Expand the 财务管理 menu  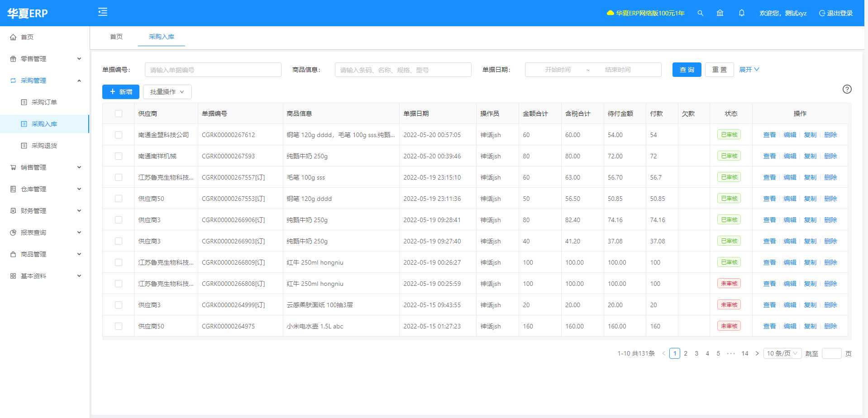(44, 211)
